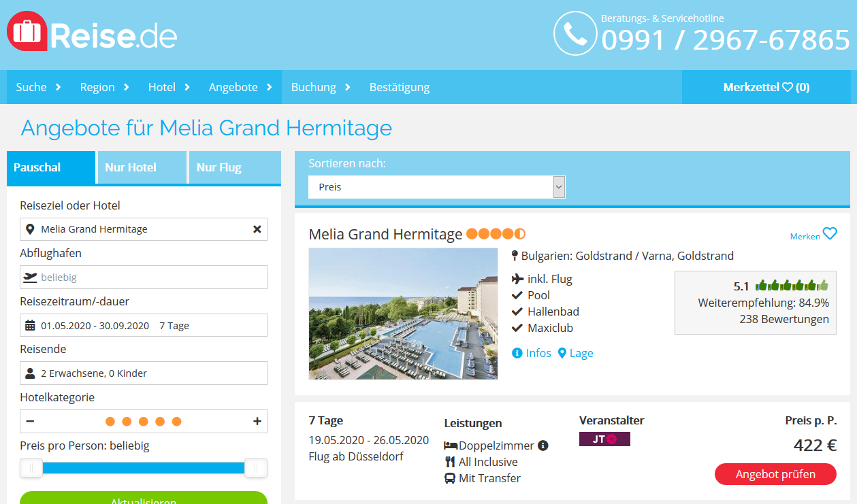
Task: Open the Infos link
Action: 538,353
